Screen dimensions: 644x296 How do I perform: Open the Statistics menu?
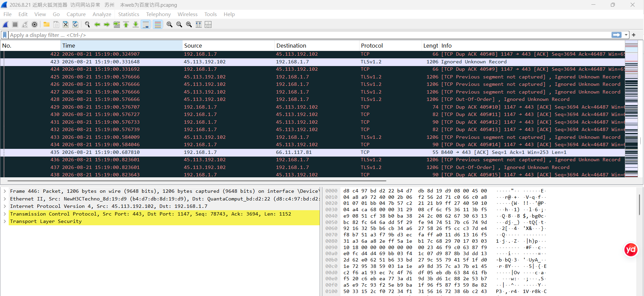point(129,14)
